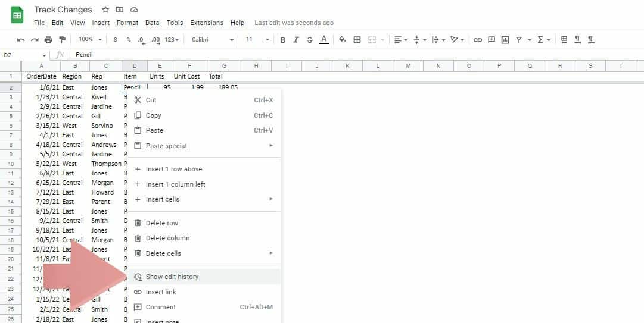Click the OrderDate header cell
Image resolution: width=644 pixels, height=323 pixels.
pos(41,76)
